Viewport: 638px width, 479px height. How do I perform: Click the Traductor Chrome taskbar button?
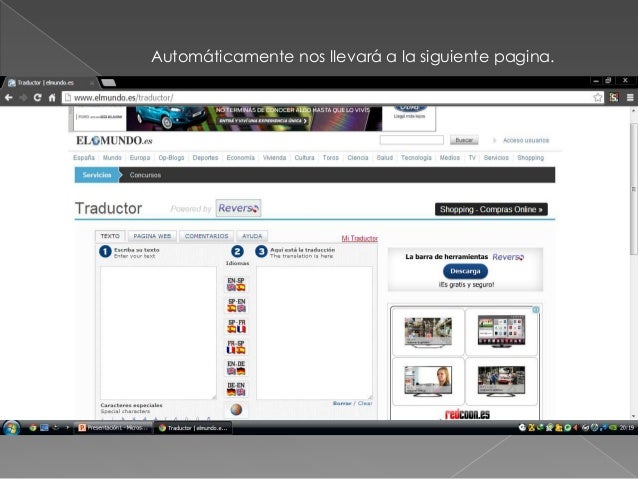point(192,428)
